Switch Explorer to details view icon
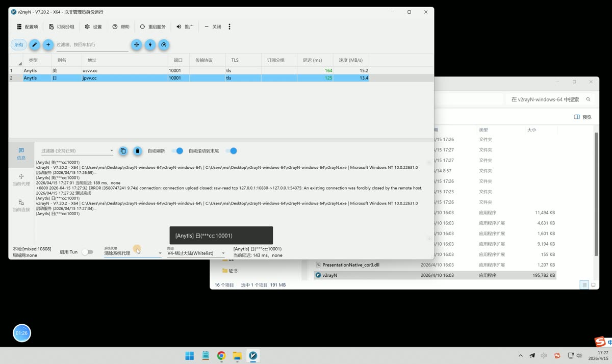Image resolution: width=612 pixels, height=364 pixels. tap(584, 285)
